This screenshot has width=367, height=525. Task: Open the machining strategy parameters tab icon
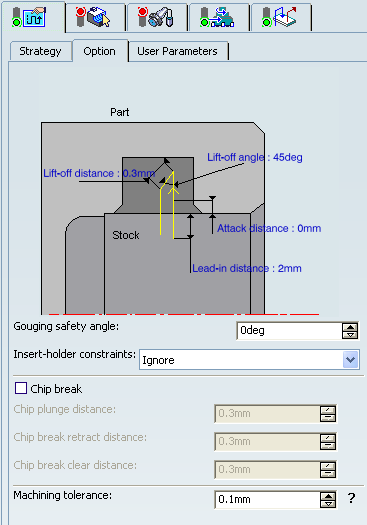29,17
